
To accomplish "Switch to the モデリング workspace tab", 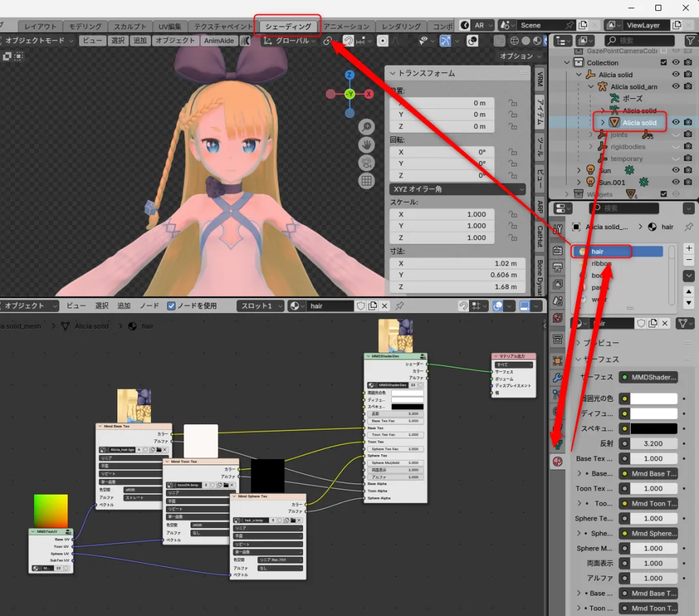I will (85, 27).
